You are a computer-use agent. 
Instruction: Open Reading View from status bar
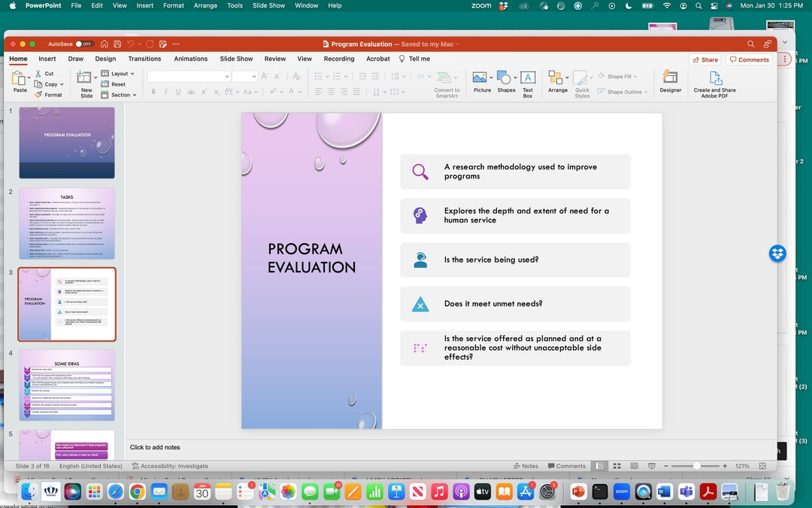point(634,466)
